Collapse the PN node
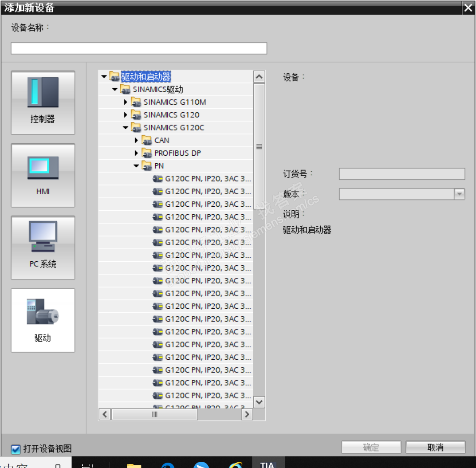This screenshot has height=468, width=476. coord(136,166)
